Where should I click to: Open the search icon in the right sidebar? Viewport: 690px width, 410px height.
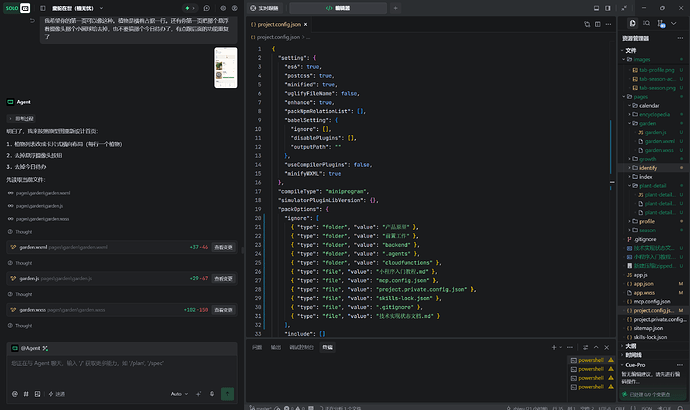pyautogui.click(x=646, y=23)
